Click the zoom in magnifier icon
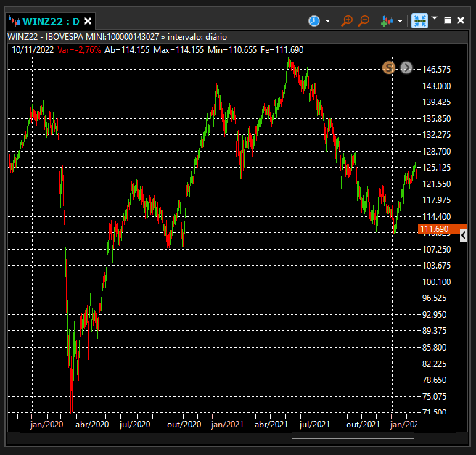The image size is (476, 455). (x=347, y=21)
